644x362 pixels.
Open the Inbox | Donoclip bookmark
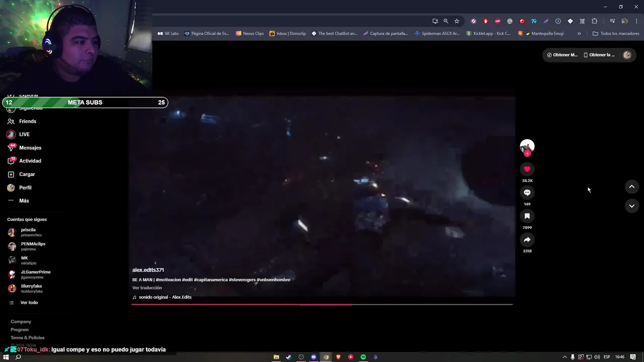click(288, 34)
